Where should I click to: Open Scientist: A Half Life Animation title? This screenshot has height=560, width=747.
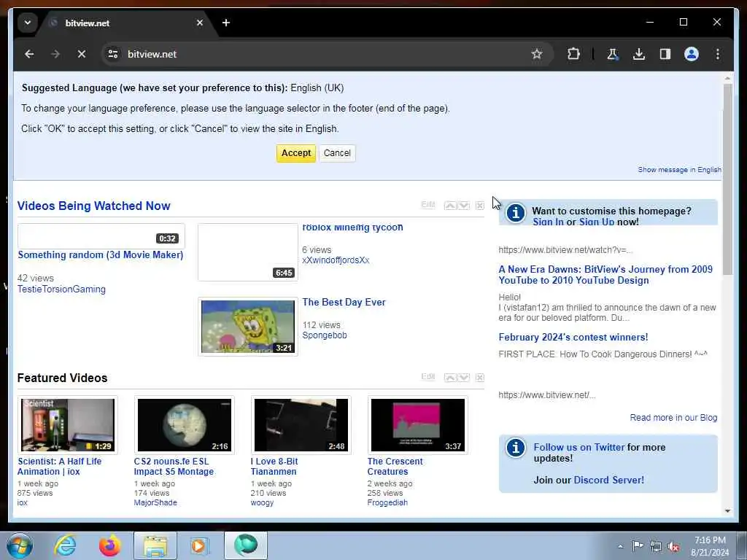[60, 466]
